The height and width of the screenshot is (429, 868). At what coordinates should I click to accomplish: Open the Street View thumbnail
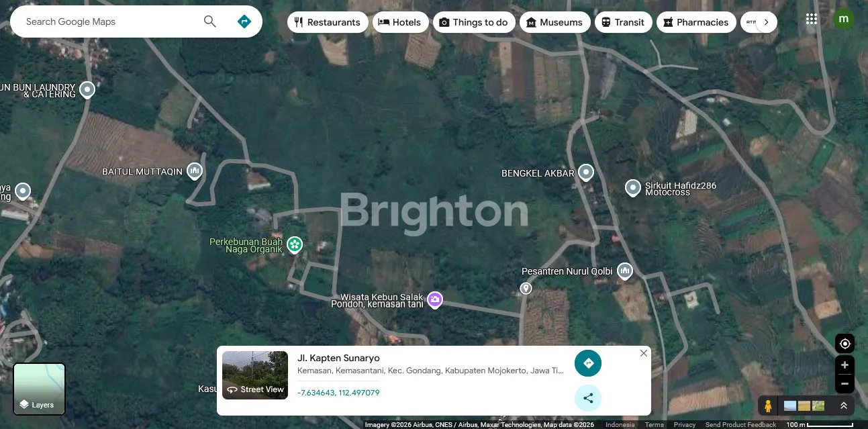(255, 375)
